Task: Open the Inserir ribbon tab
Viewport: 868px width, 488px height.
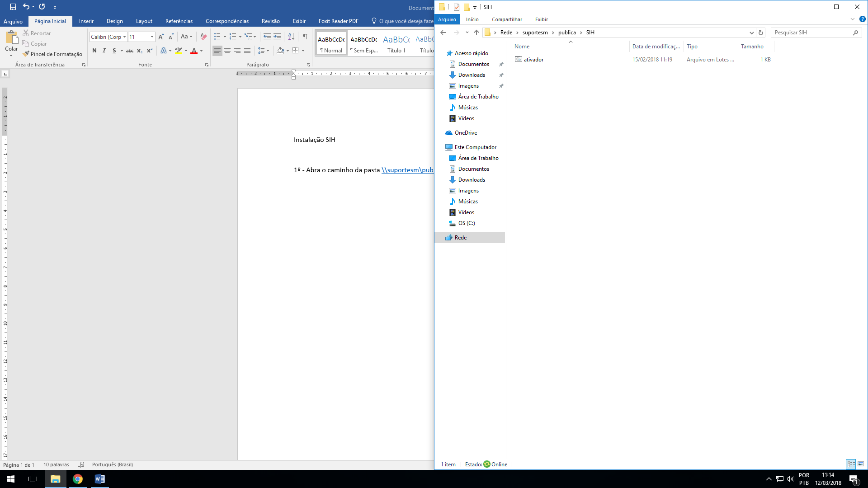Action: tap(86, 21)
